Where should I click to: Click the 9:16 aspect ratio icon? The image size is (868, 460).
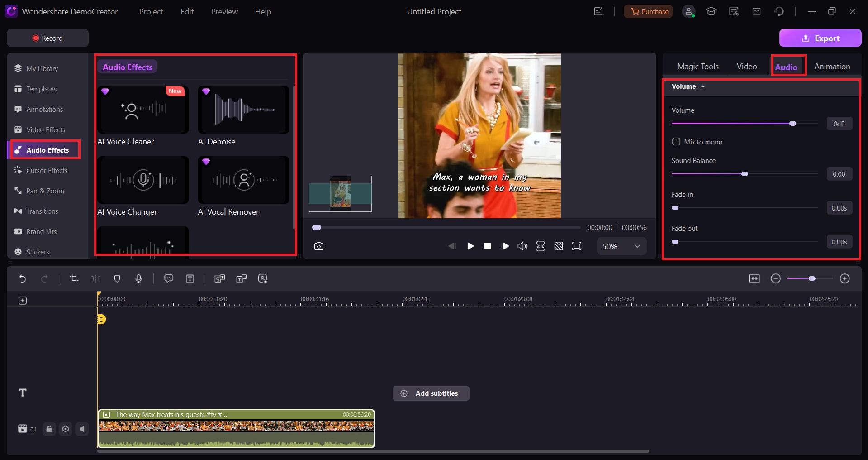pyautogui.click(x=541, y=246)
